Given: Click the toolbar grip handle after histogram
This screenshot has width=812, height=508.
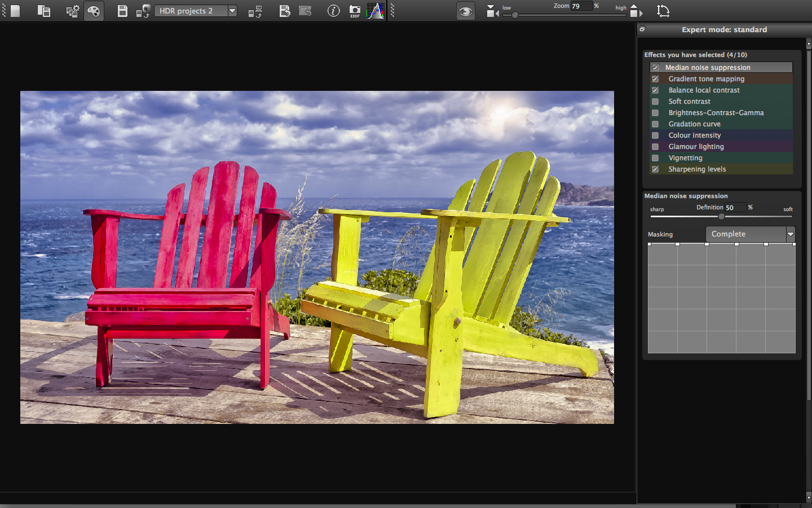Looking at the screenshot, I should point(392,11).
